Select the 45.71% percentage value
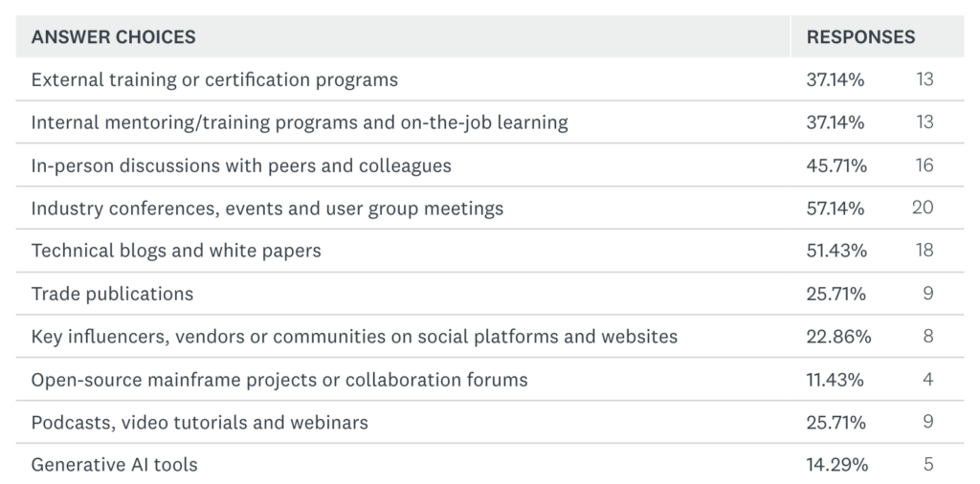 pos(836,166)
